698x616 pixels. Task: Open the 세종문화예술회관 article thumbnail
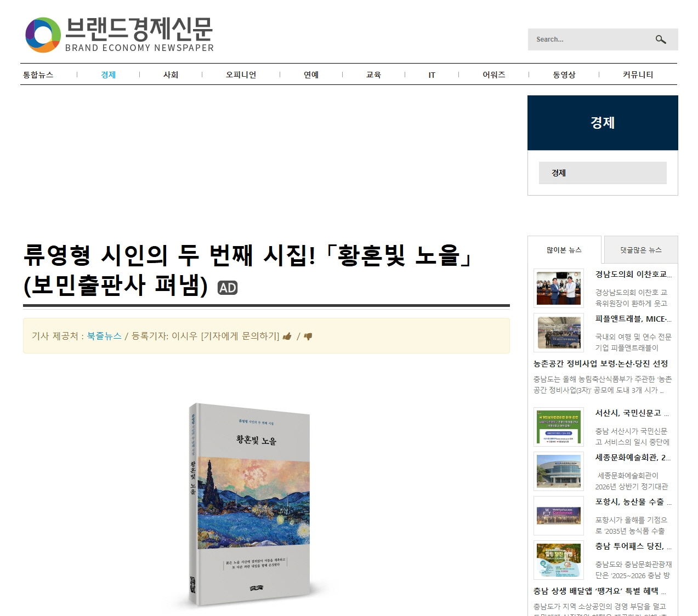click(559, 471)
